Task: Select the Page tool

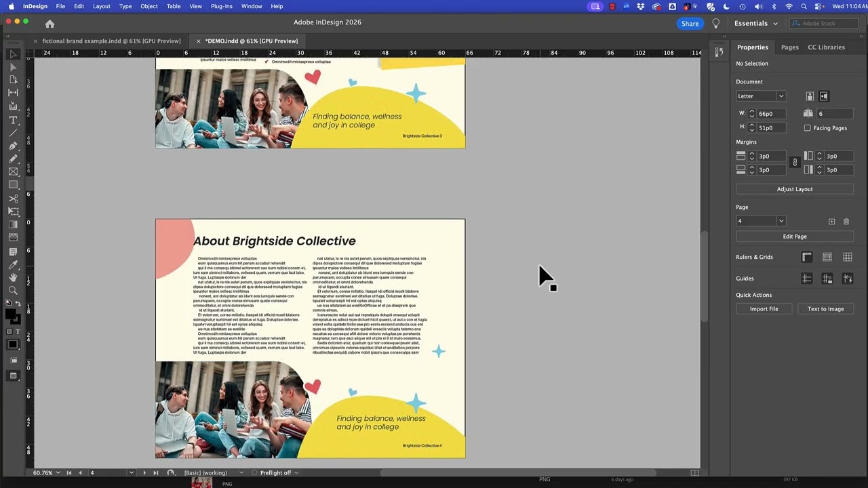Action: coord(13,80)
